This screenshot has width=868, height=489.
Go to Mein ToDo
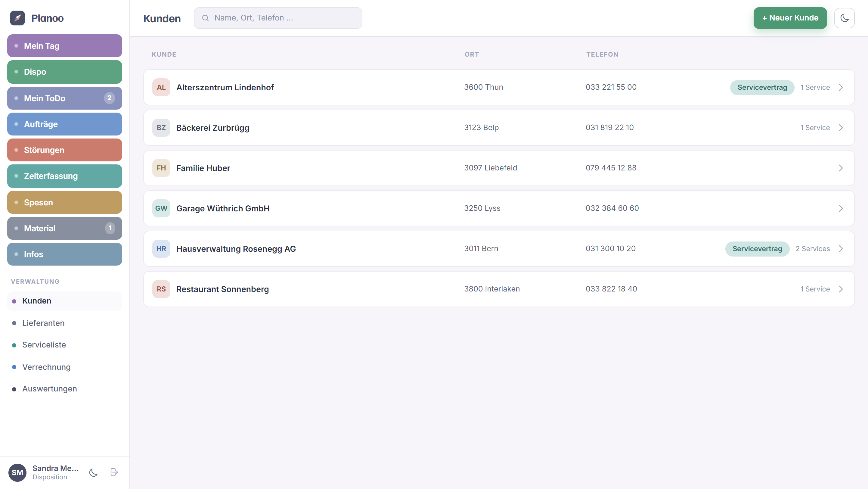(x=65, y=98)
